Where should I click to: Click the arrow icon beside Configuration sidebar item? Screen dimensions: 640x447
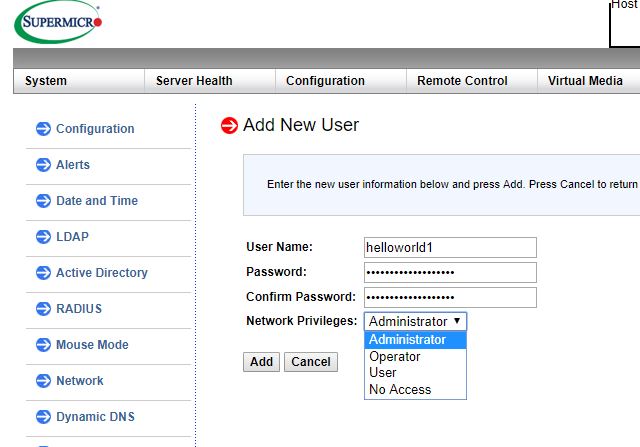(x=43, y=129)
